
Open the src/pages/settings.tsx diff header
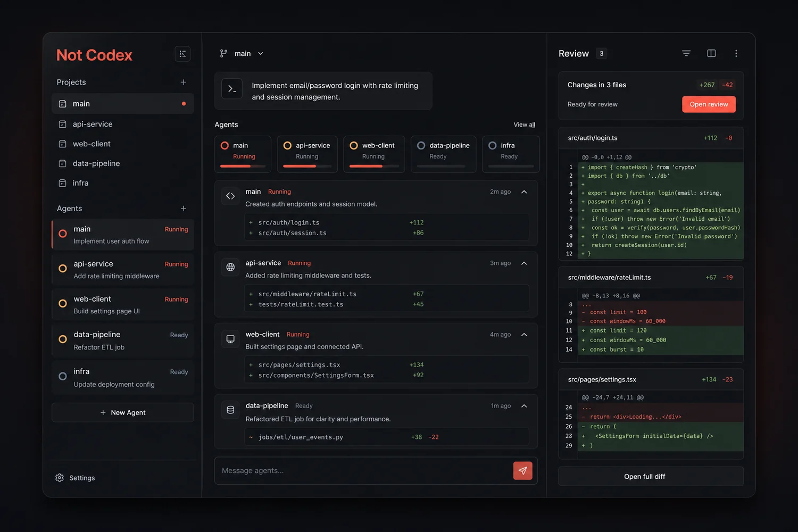(651, 379)
